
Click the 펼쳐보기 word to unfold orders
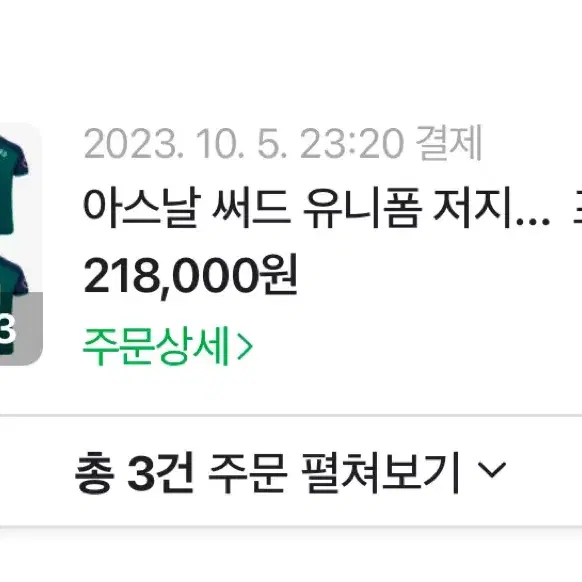380,472
